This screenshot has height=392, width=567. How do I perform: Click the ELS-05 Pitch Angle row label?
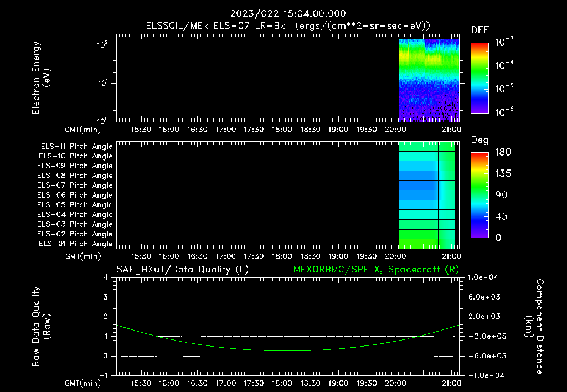[x=75, y=205]
